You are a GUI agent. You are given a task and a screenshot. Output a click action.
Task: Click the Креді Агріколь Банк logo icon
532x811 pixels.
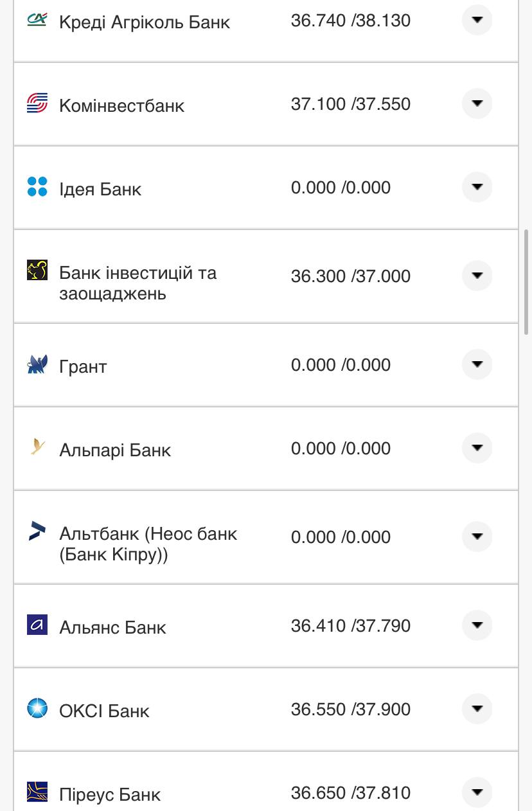click(37, 20)
